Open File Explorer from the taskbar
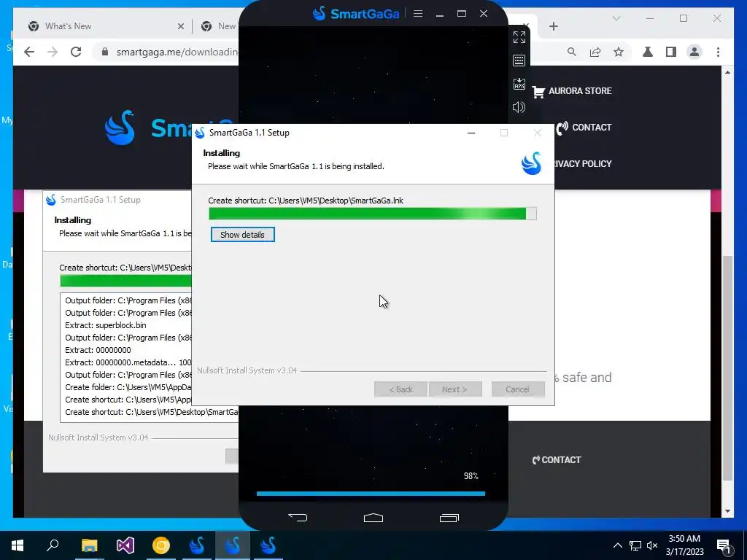747x560 pixels. coord(89,545)
